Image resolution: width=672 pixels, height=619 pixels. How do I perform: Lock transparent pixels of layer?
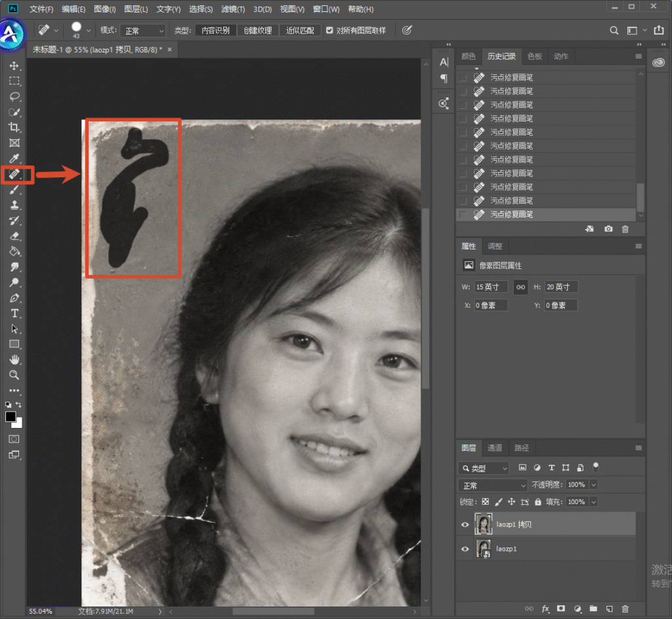485,502
